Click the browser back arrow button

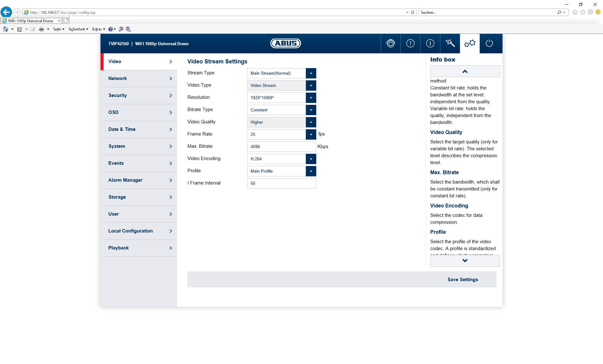pos(6,12)
